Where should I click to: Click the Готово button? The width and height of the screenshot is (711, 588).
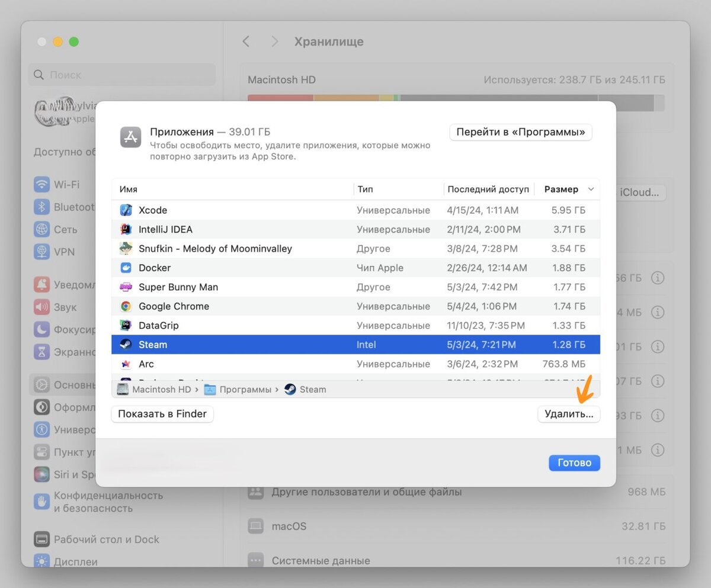(x=574, y=462)
